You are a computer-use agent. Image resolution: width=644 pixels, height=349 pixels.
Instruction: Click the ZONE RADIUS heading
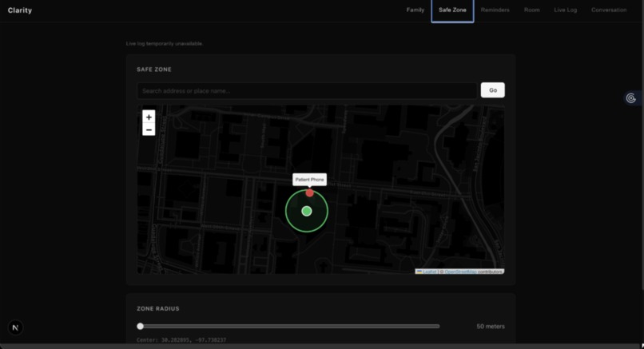pyautogui.click(x=157, y=308)
